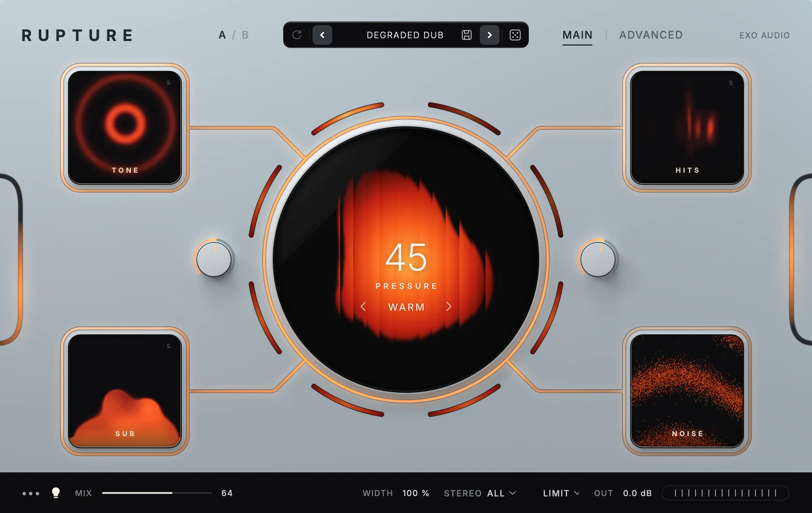Go to the next preset arrow
Viewport: 812px width, 513px height.
[490, 35]
